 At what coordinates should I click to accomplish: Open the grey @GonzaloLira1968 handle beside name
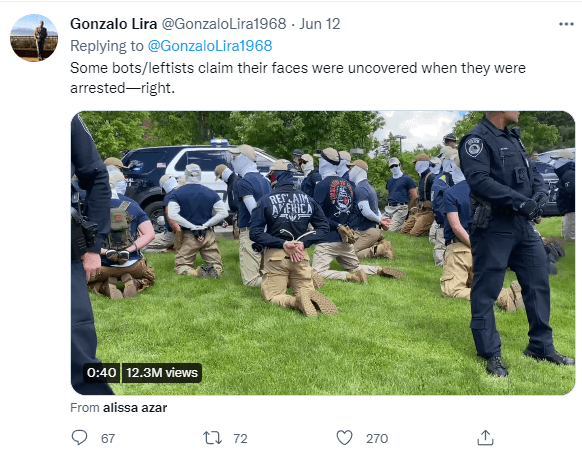224,24
